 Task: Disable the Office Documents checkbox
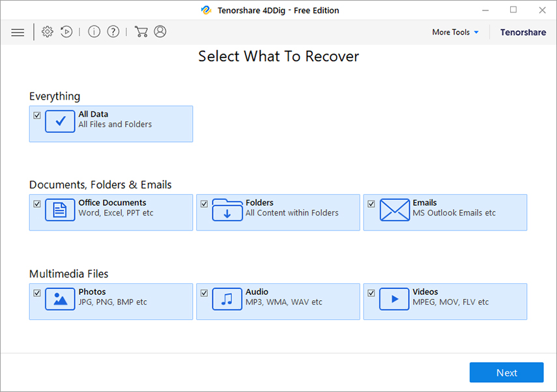(37, 204)
